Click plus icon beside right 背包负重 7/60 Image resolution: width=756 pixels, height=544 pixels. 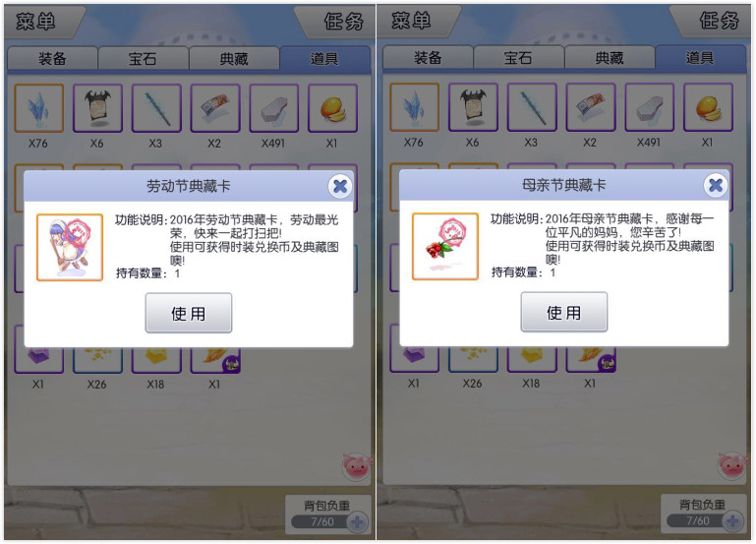(733, 520)
